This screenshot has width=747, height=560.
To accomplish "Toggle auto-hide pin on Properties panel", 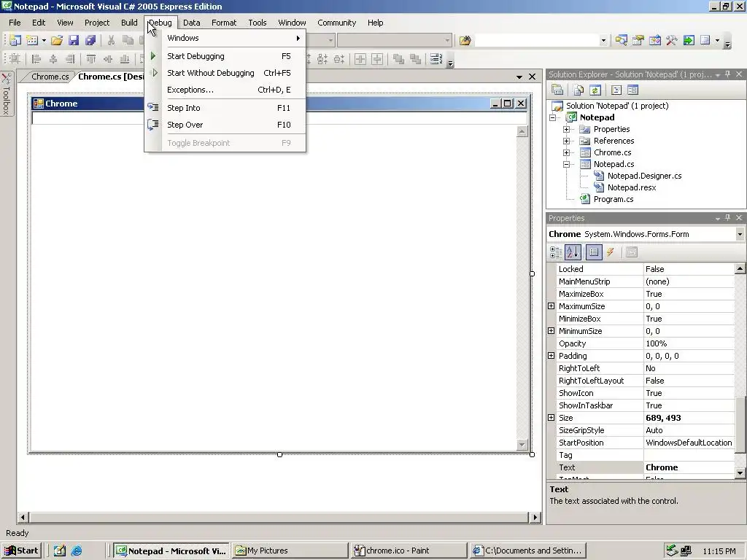I will tap(728, 217).
